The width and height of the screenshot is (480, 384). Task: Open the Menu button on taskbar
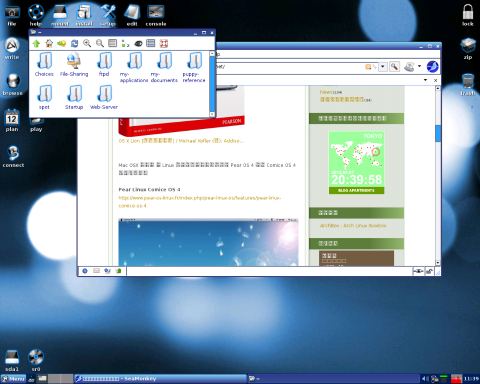pos(13,379)
